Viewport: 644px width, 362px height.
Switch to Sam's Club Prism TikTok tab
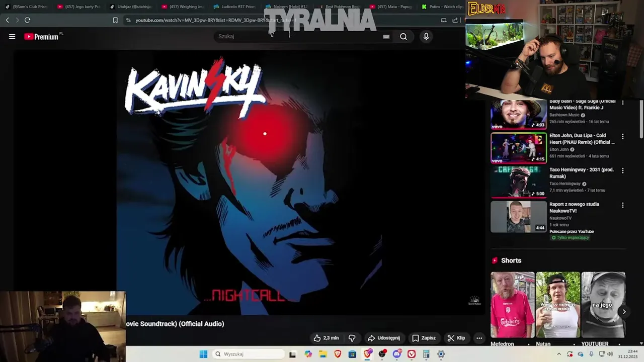point(27,7)
